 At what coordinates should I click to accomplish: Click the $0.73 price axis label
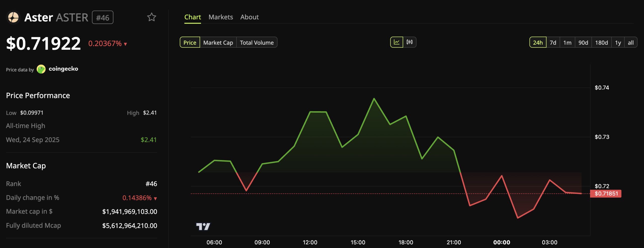tap(602, 137)
